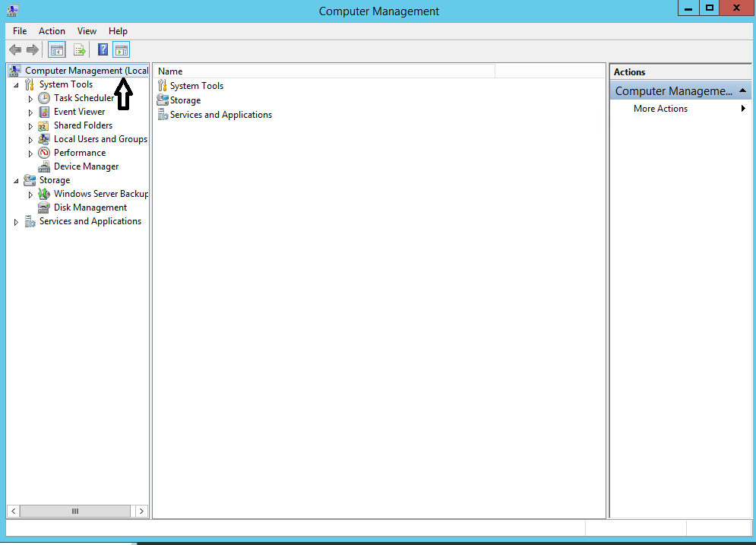The width and height of the screenshot is (756, 545).
Task: Click the tree pane scroll left arrow
Action: click(14, 511)
